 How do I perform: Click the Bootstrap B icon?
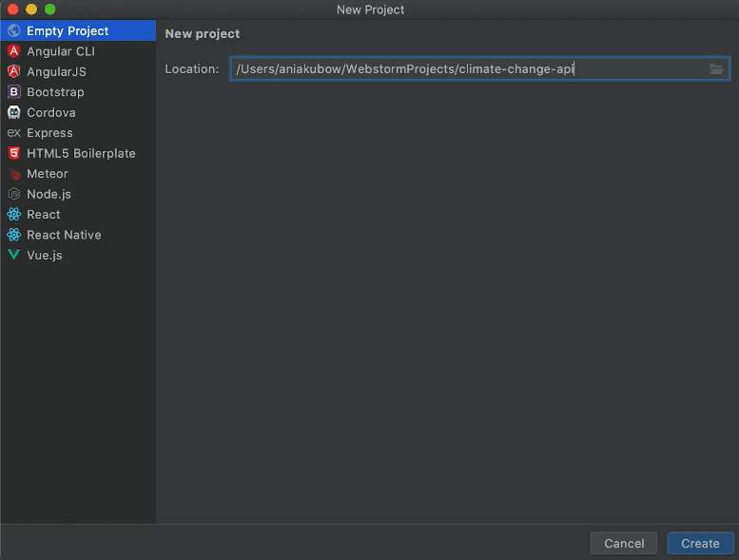pos(13,92)
